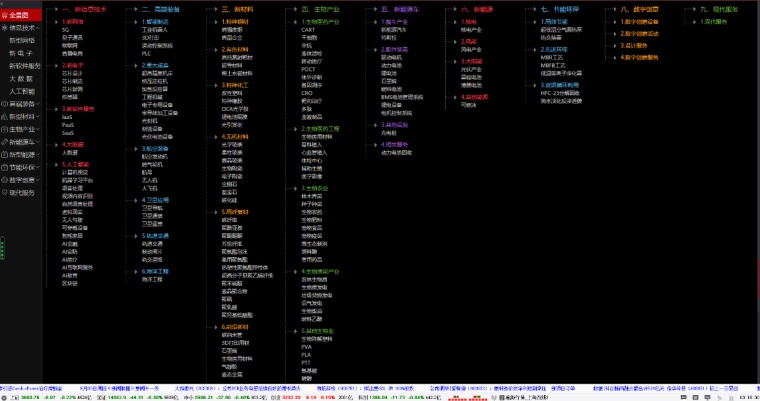Select 卫星导航 under 卫星应用
This screenshot has width=760, height=401.
152,208
